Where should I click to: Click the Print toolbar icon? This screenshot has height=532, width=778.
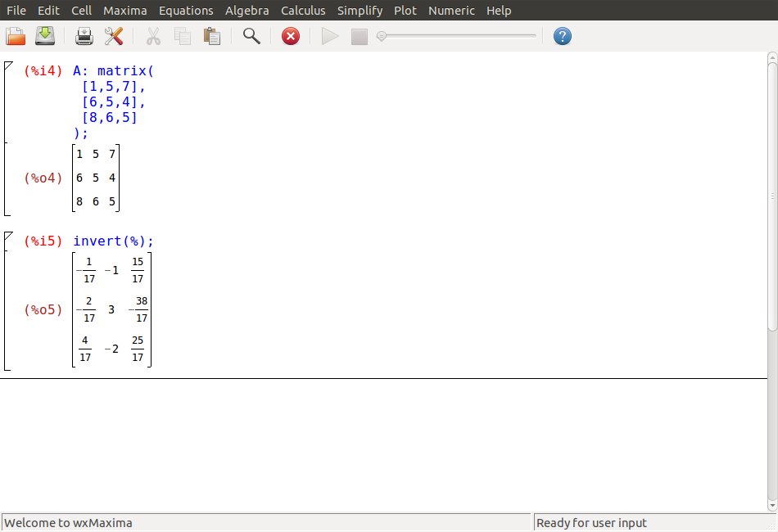pyautogui.click(x=84, y=36)
